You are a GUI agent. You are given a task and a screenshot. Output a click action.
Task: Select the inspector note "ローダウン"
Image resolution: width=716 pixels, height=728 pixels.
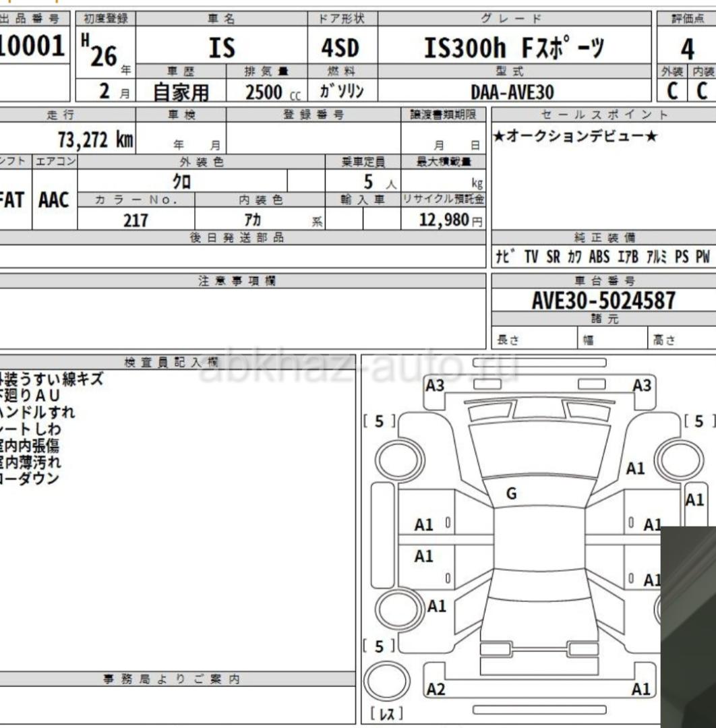coord(30,479)
